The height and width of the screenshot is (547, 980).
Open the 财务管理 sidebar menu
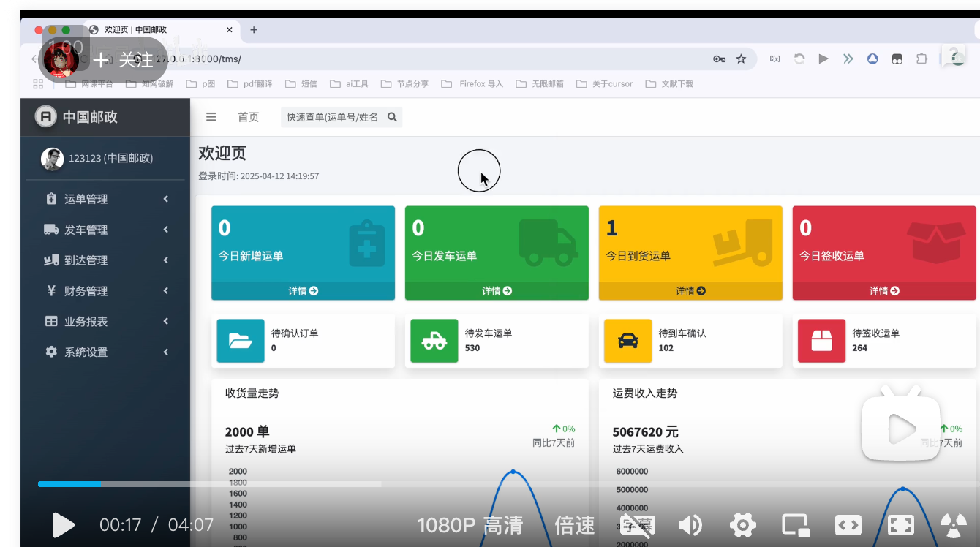tap(105, 291)
